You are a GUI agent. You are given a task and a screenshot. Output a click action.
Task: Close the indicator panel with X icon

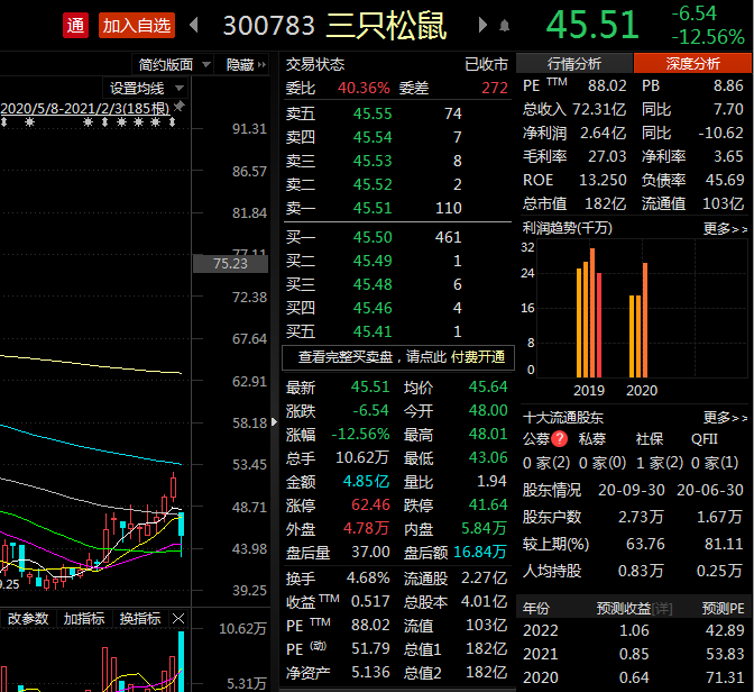pos(178,618)
